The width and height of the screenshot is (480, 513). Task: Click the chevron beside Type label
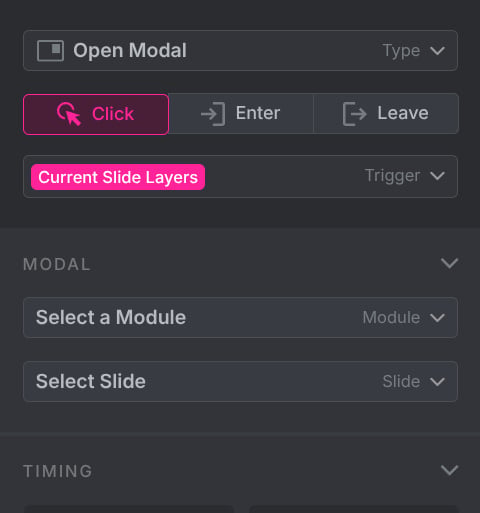tap(437, 51)
